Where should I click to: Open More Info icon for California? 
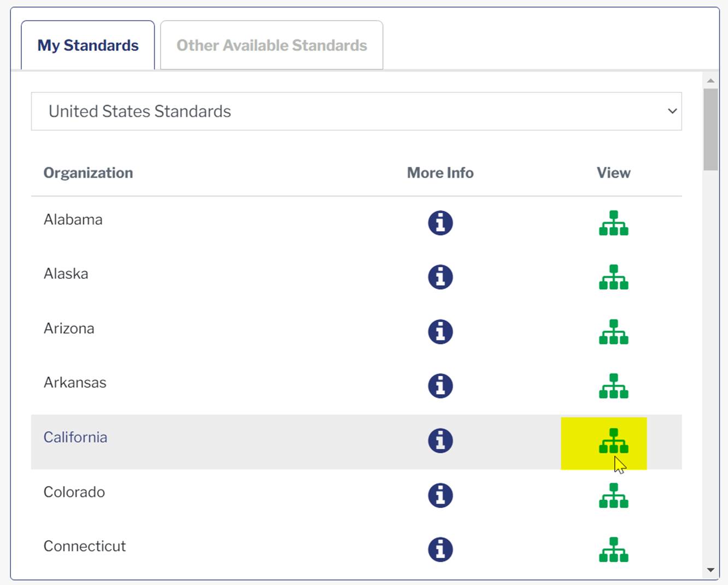tap(441, 441)
